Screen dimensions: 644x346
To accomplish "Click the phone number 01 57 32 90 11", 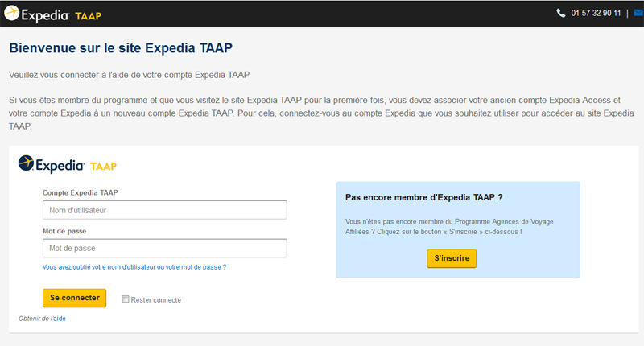I will tap(596, 13).
